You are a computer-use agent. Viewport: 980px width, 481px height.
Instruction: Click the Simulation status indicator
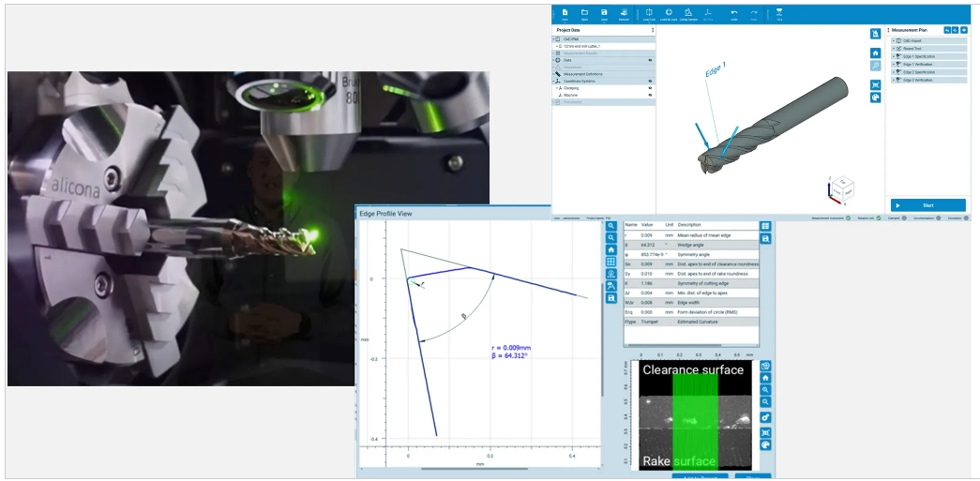(x=966, y=218)
